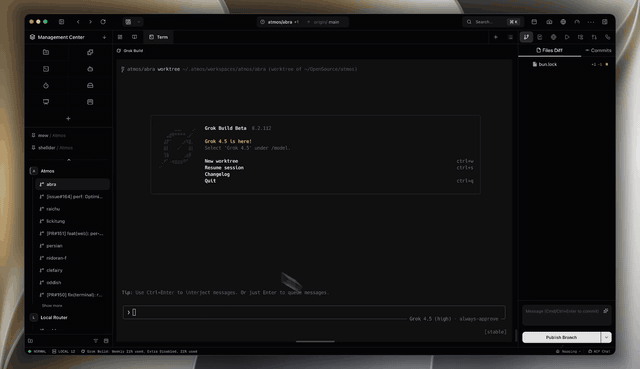Click the folder icon in sidebar grid
Image resolution: width=640 pixels, height=369 pixels.
(x=46, y=52)
